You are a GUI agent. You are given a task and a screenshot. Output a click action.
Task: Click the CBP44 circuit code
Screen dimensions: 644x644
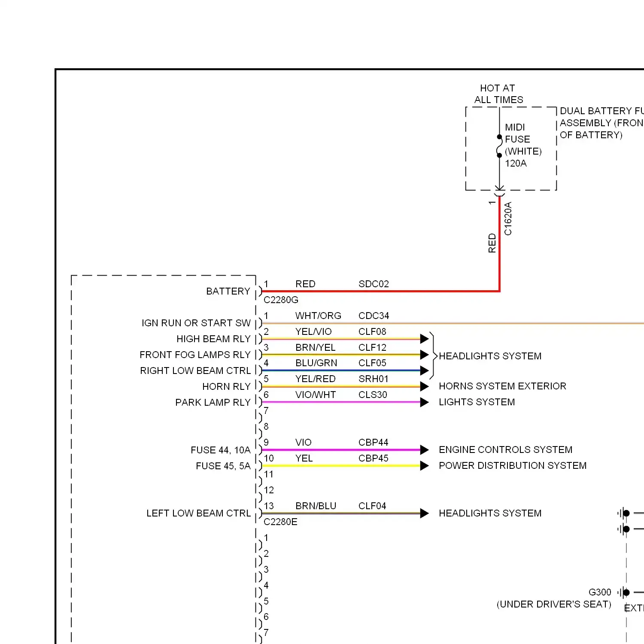coord(373,442)
